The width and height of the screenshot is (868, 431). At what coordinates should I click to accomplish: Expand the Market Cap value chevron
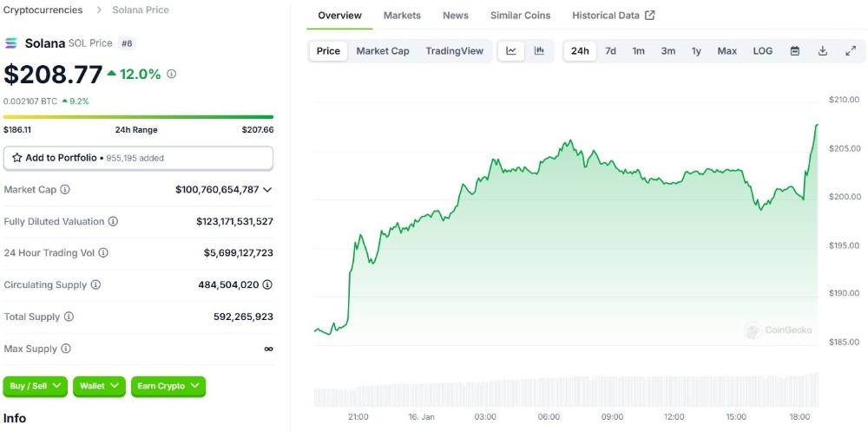click(x=267, y=190)
